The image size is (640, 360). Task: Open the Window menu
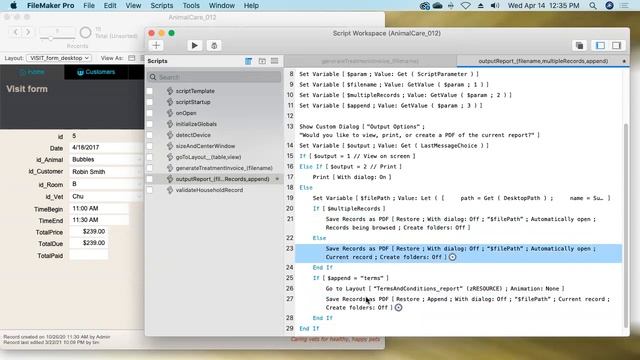tap(222, 6)
